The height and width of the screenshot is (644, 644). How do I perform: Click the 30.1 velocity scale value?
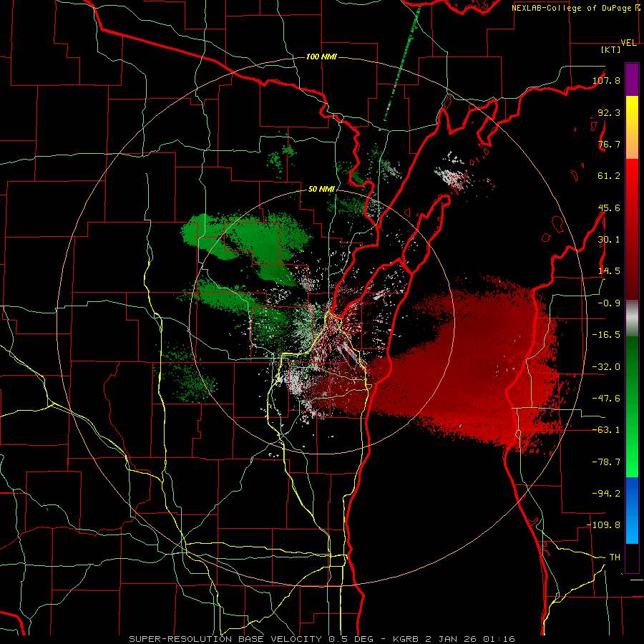pos(609,240)
